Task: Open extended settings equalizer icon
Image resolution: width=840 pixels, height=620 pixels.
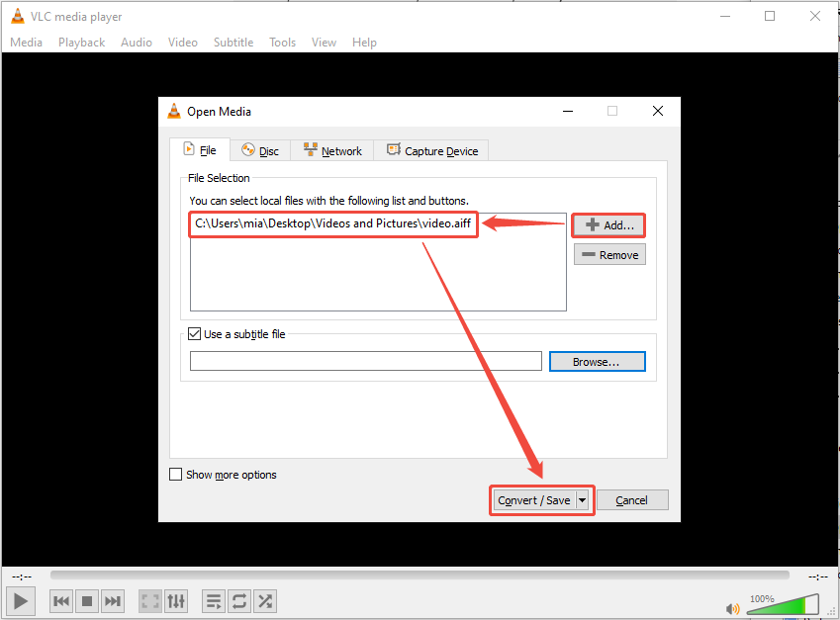Action: point(176,601)
